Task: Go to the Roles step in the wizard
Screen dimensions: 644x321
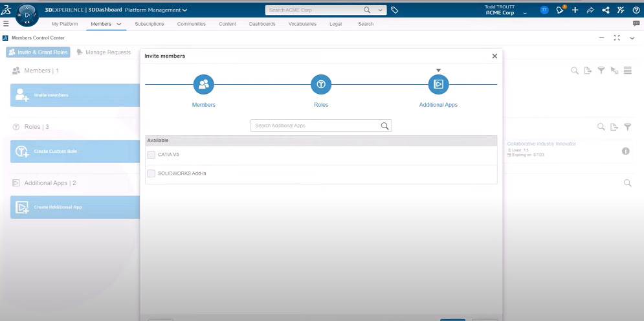Action: [321, 85]
